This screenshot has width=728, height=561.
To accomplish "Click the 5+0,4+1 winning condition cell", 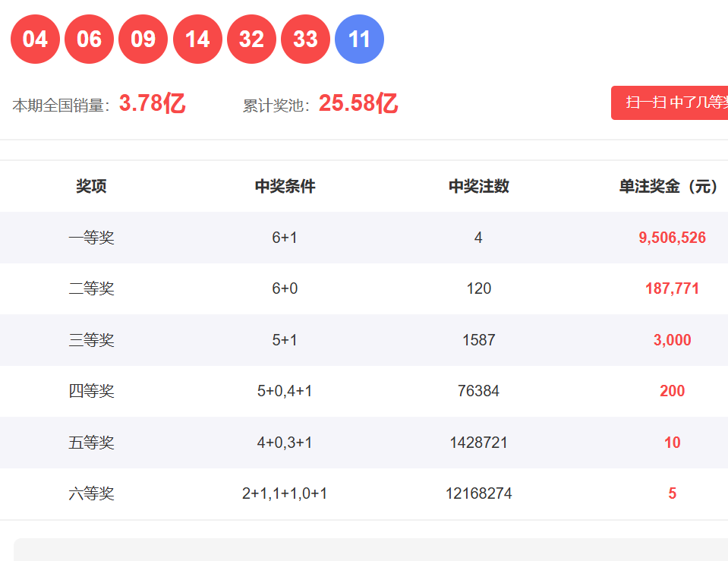I will (285, 391).
